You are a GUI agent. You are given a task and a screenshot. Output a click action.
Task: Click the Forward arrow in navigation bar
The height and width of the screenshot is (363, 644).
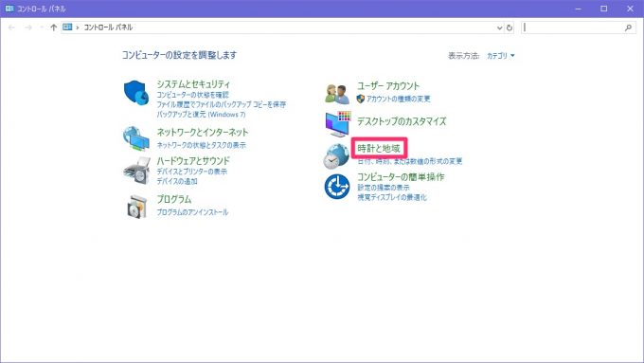pos(28,27)
